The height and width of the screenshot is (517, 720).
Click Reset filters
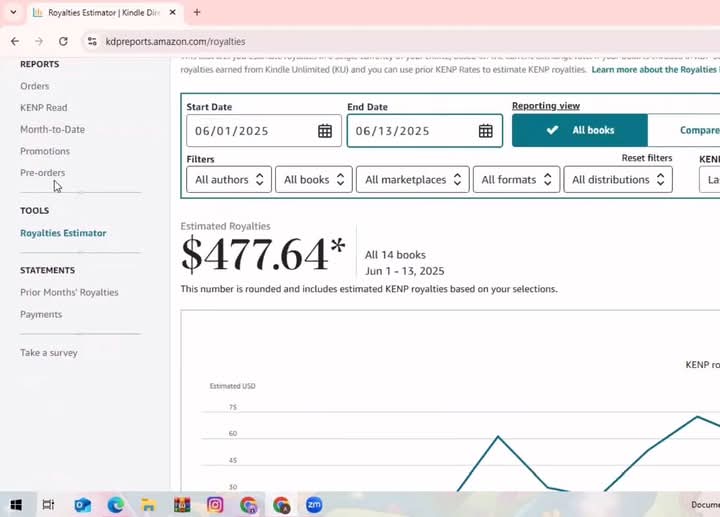click(647, 157)
